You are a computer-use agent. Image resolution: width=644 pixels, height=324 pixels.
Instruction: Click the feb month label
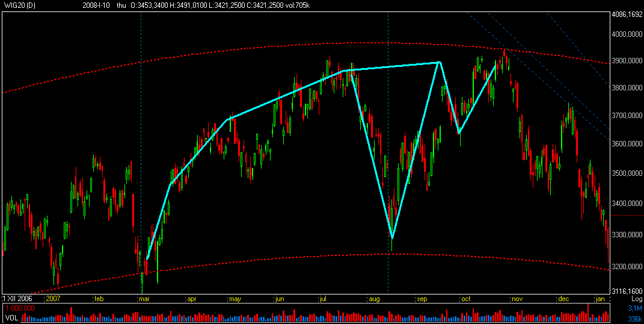coord(99,299)
